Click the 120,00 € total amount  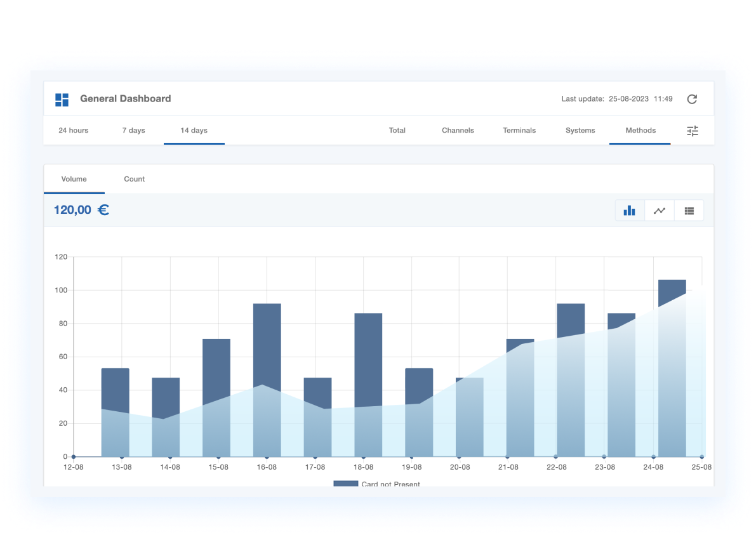pos(81,210)
